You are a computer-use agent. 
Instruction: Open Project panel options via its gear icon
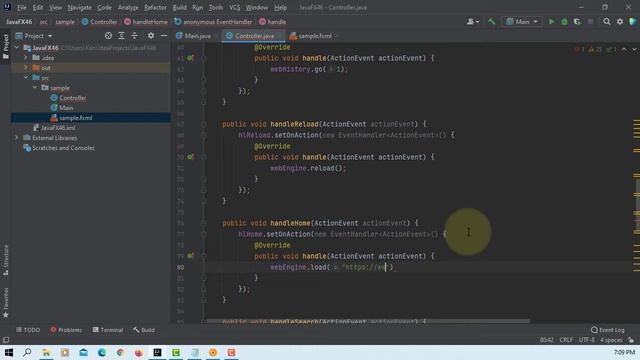click(x=151, y=36)
